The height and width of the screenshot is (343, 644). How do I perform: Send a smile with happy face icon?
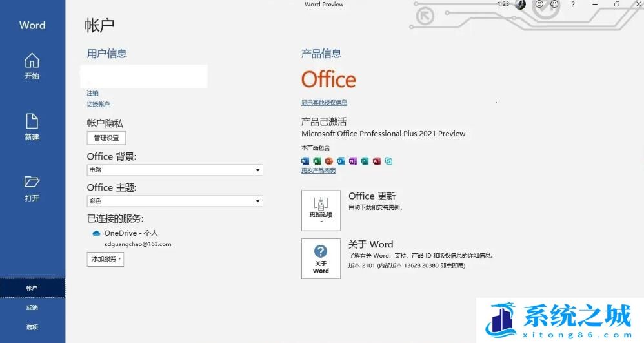tap(539, 4)
